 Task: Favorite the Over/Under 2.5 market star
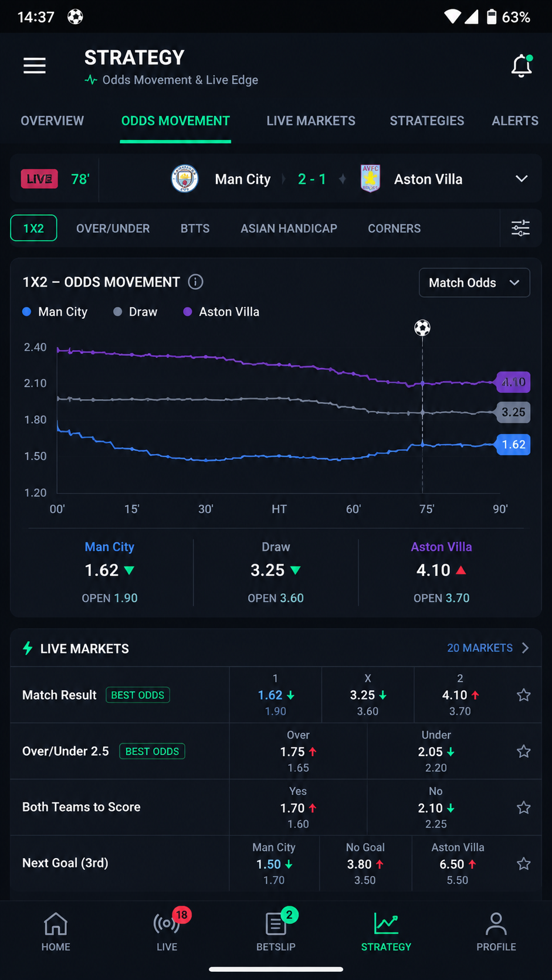click(524, 751)
